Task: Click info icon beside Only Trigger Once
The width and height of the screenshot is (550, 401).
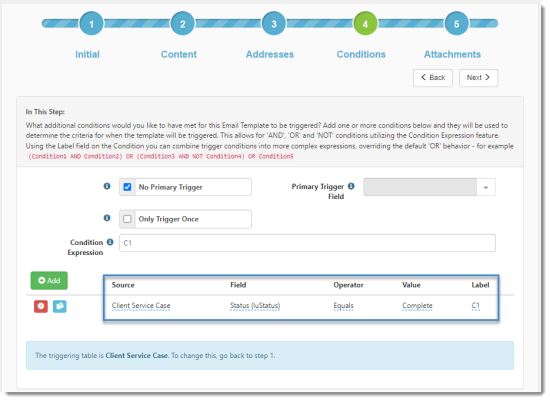Action: pos(107,218)
